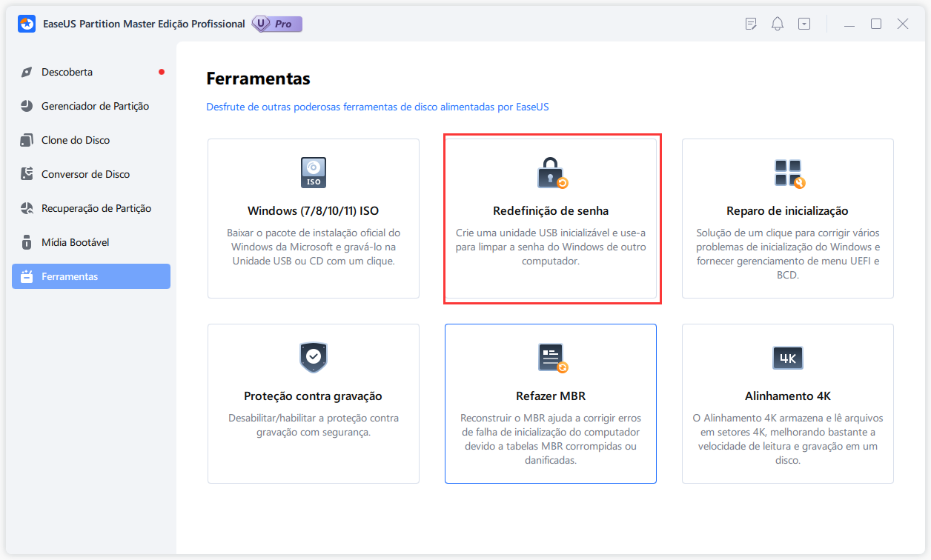Select the Mídia Bootável USB icon
The height and width of the screenshot is (560, 931).
(x=27, y=243)
